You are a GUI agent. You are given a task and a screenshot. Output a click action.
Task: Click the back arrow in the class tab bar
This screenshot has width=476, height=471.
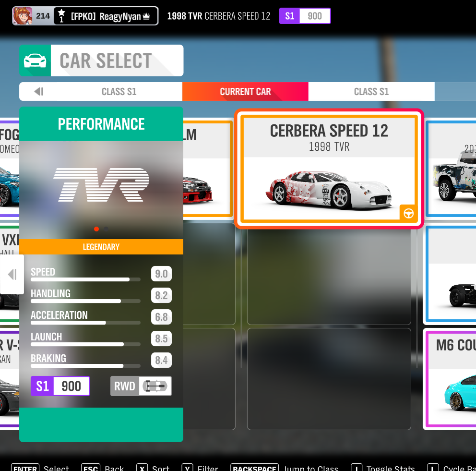[x=39, y=91]
